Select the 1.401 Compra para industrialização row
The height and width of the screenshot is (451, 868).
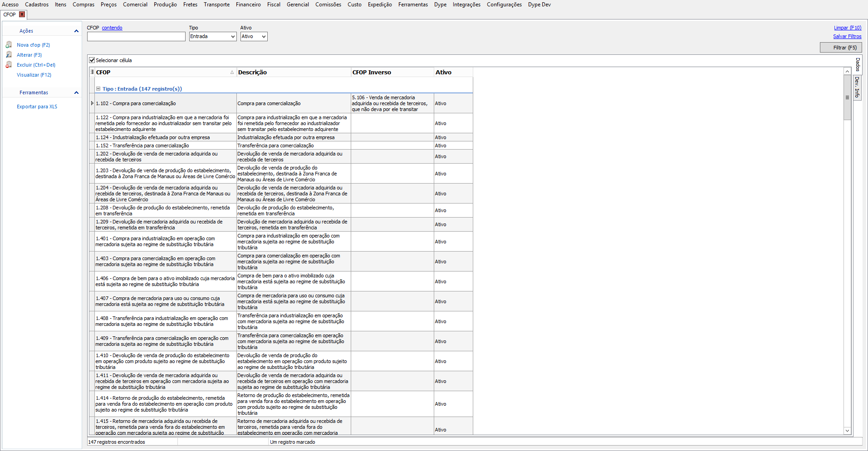pyautogui.click(x=281, y=242)
